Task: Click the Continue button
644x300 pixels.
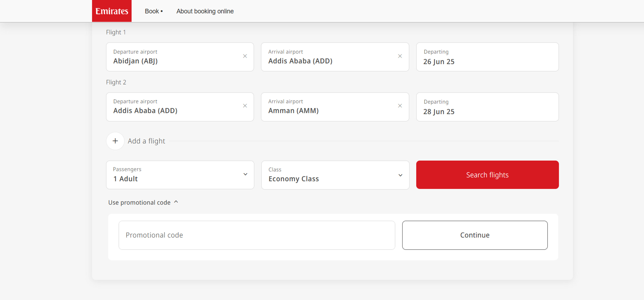Action: [x=475, y=235]
